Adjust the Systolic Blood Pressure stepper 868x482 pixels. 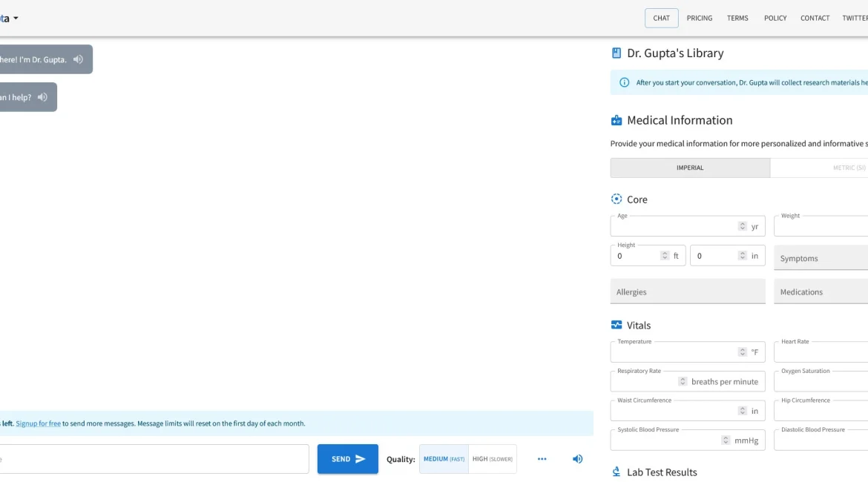tap(726, 440)
